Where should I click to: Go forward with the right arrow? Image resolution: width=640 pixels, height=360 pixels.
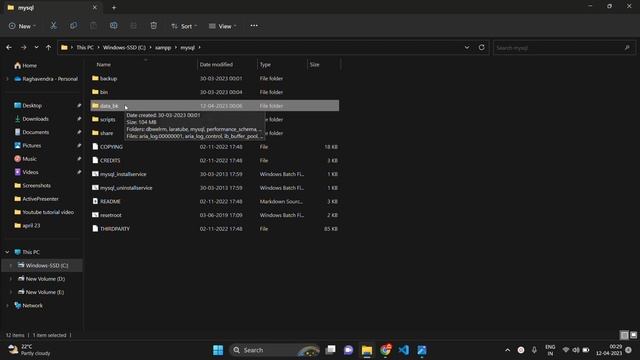(x=23, y=48)
